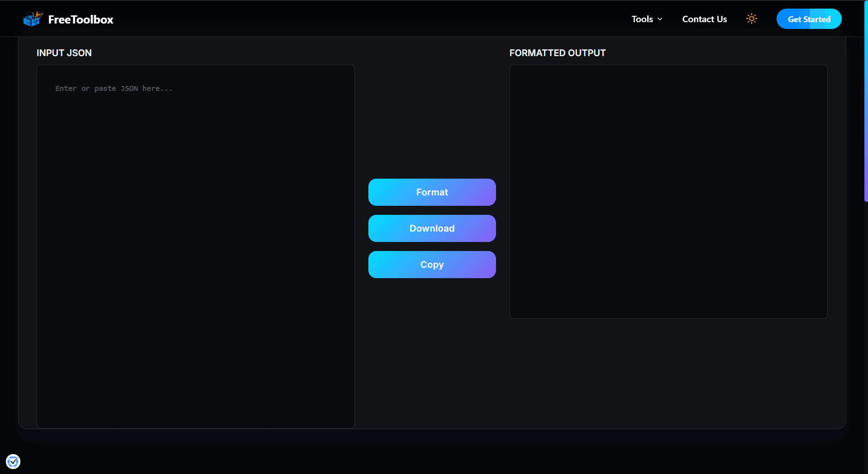Screen dimensions: 868x474
Task: Click the FORMATTED OUTPUT section heading
Action: coord(557,53)
